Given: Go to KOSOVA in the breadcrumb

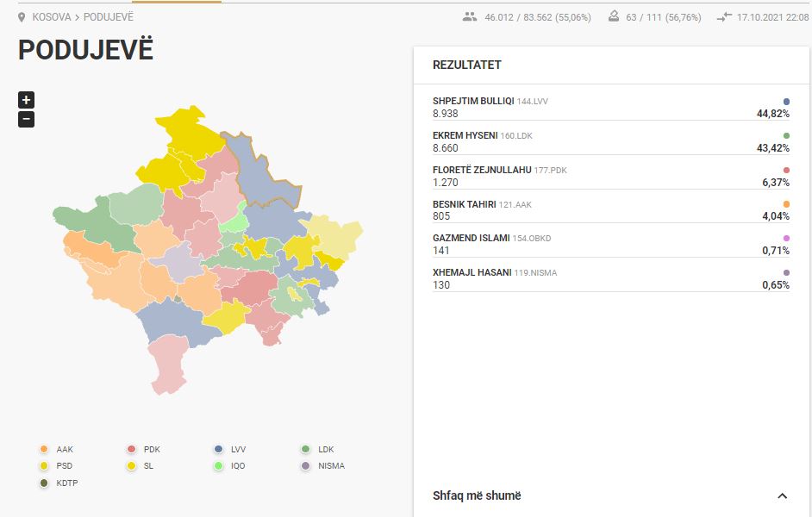Looking at the screenshot, I should point(51,17).
